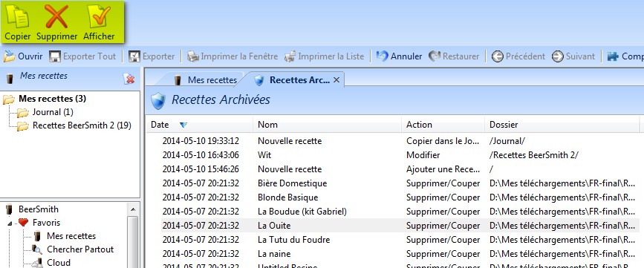Viewport: 644px width, 268px height.
Task: Click the Copier dans le Jo... action cell
Action: (x=443, y=141)
